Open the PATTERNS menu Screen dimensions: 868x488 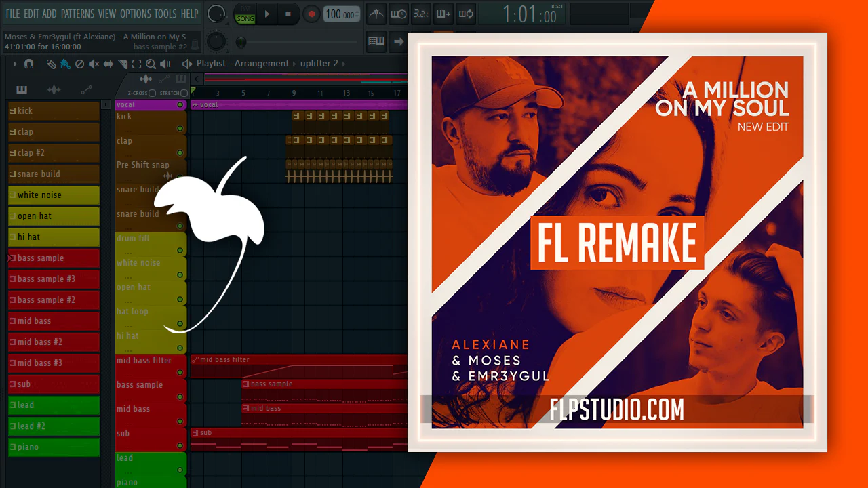point(77,14)
